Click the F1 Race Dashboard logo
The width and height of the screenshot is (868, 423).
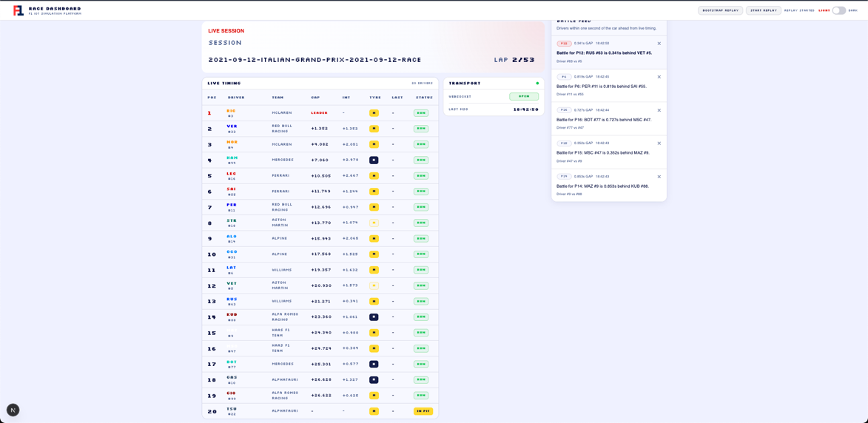18,10
